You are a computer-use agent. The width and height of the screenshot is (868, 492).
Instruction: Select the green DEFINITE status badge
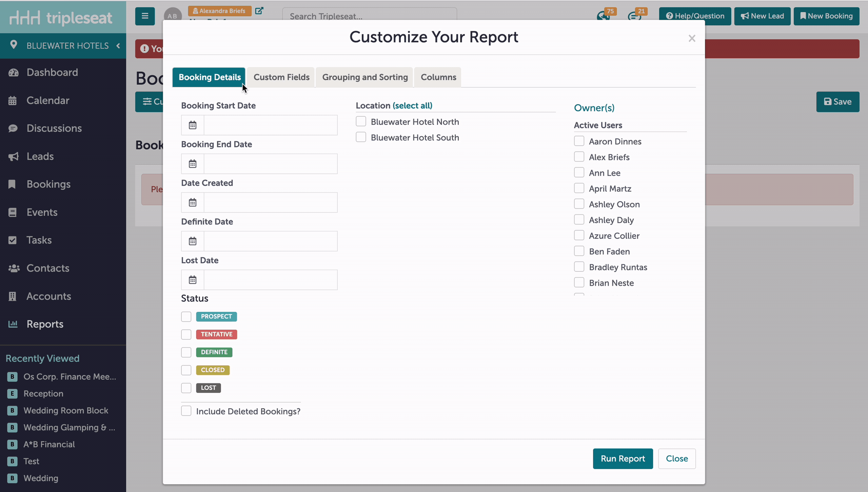pyautogui.click(x=214, y=352)
